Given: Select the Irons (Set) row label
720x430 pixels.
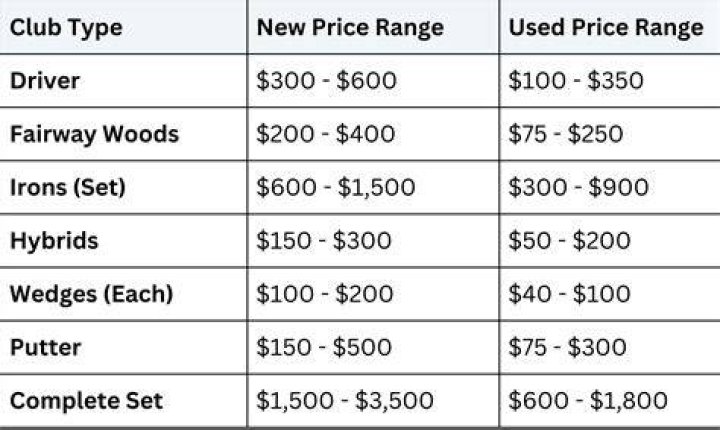Looking at the screenshot, I should coord(68,188).
